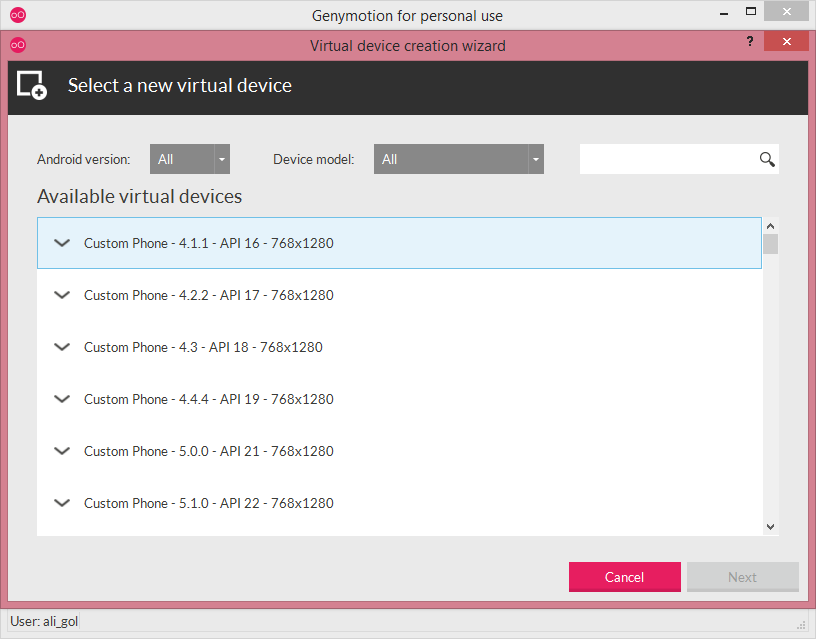Select Custom Phone 5.1.0 API 22 device
The image size is (816, 639).
[x=399, y=503]
